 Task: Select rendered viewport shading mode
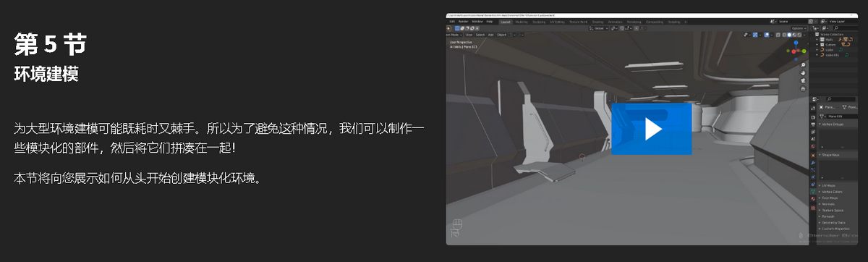tap(799, 35)
